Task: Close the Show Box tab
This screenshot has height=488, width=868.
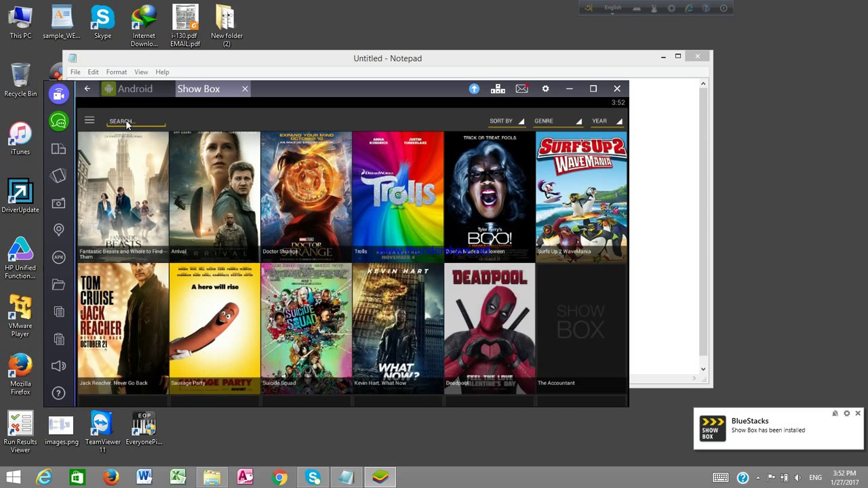Action: (245, 89)
